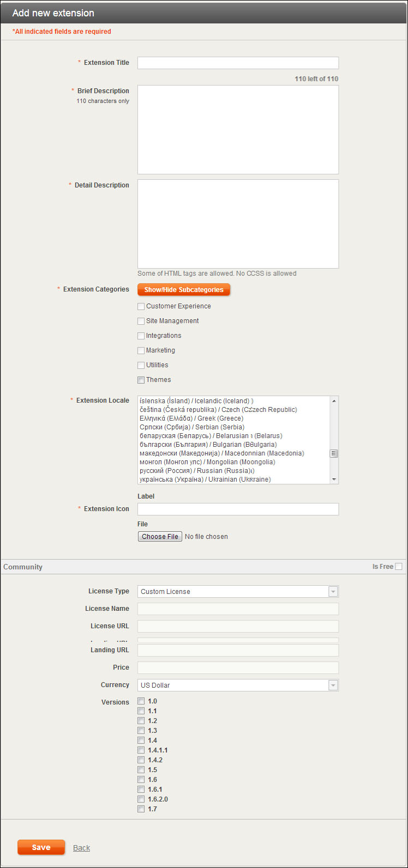Image resolution: width=408 pixels, height=868 pixels.
Task: Check the Utilities category
Action: (x=141, y=366)
